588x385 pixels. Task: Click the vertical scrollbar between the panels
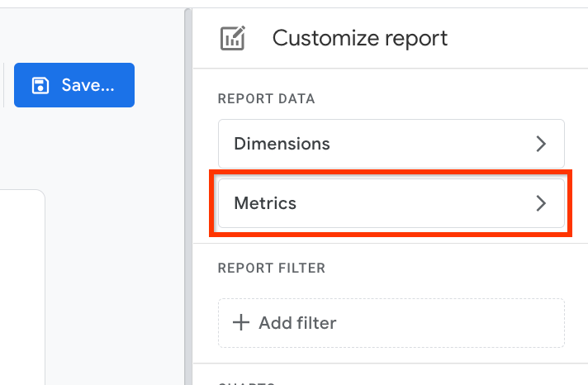188,197
